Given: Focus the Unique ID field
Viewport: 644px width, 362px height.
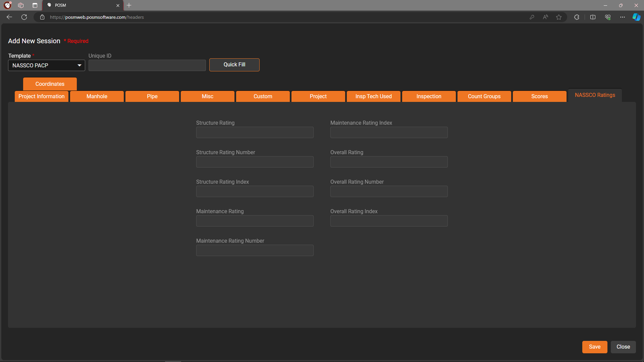Looking at the screenshot, I should tap(147, 65).
